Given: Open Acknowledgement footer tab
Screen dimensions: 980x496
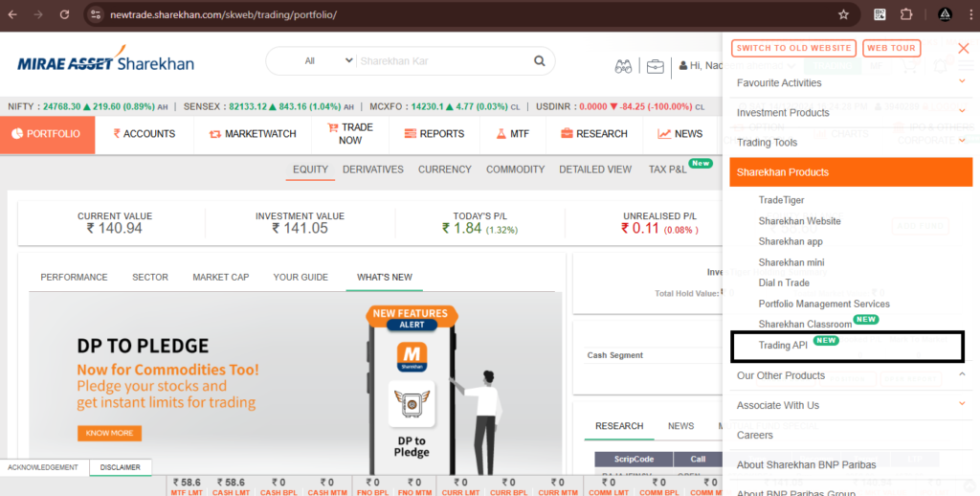Looking at the screenshot, I should 42,467.
